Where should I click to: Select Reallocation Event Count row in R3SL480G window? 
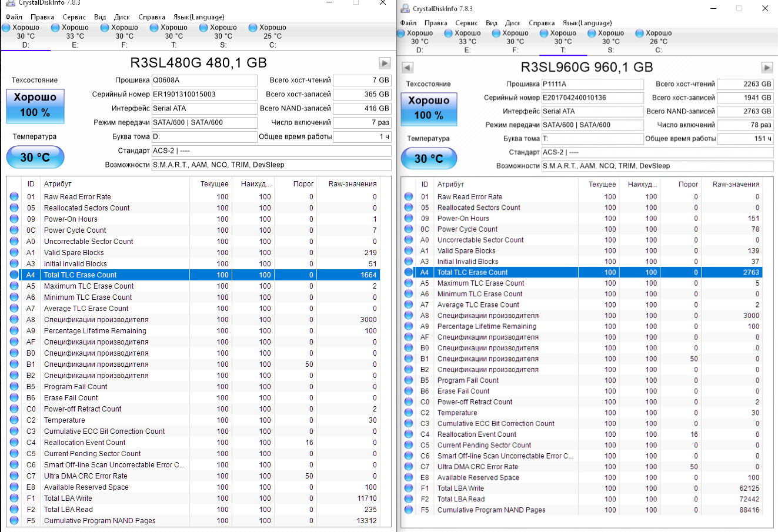click(194, 443)
